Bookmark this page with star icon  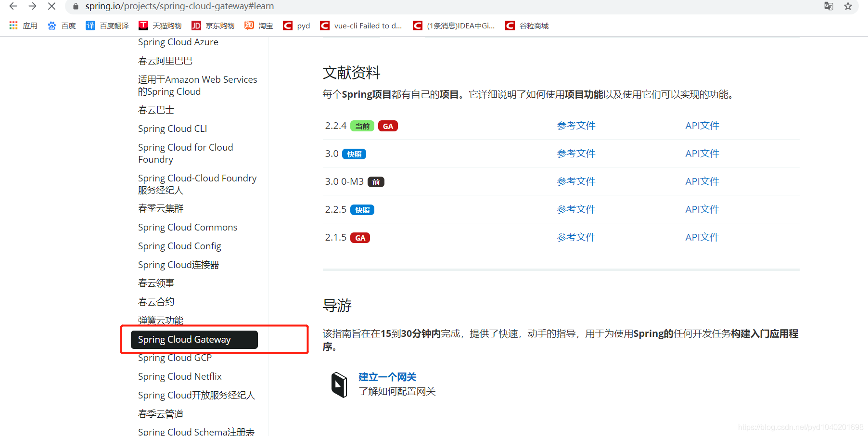tap(848, 6)
